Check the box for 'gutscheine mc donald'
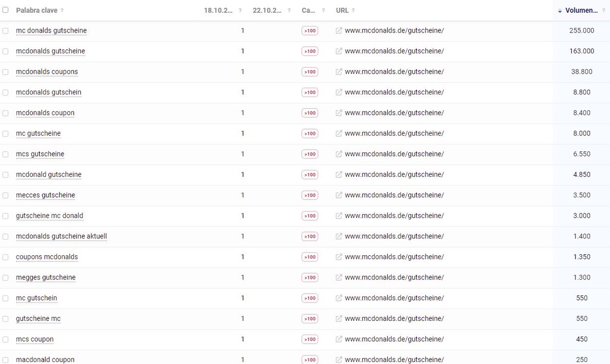The width and height of the screenshot is (610, 364). (5, 216)
